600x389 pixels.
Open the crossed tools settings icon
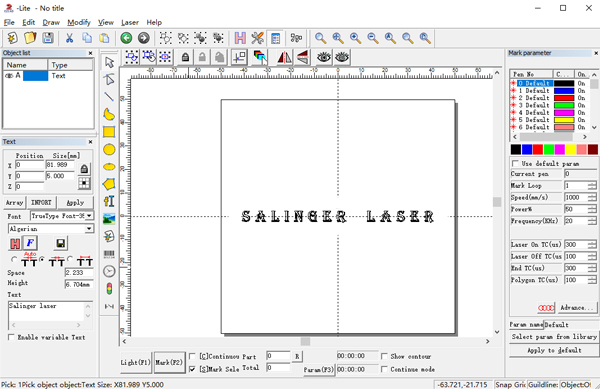point(258,38)
